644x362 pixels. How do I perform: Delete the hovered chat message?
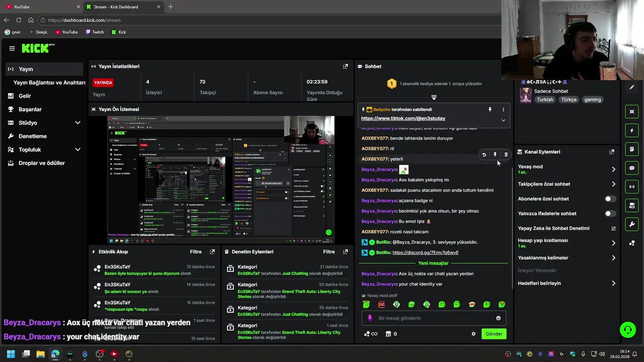click(506, 155)
